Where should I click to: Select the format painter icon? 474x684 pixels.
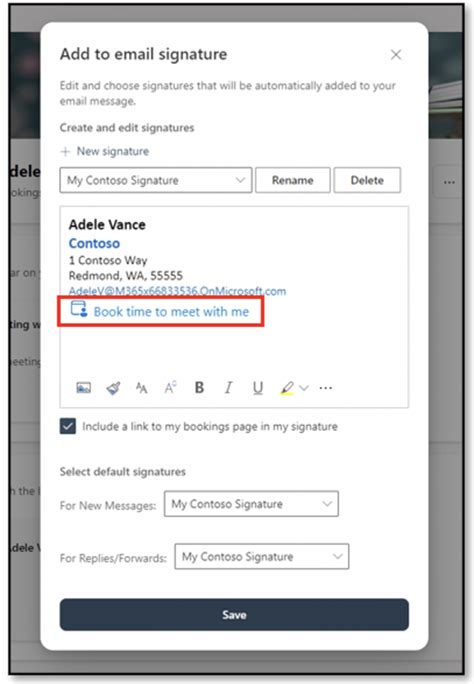pyautogui.click(x=113, y=388)
